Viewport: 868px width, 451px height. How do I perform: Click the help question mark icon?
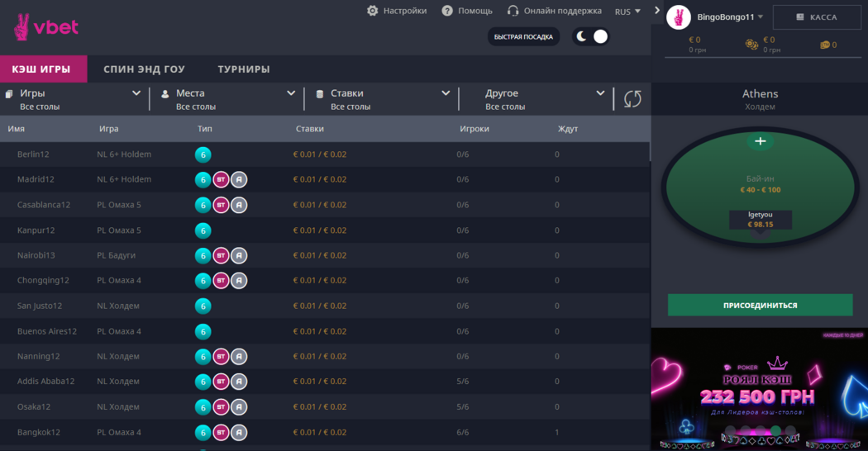coord(447,11)
